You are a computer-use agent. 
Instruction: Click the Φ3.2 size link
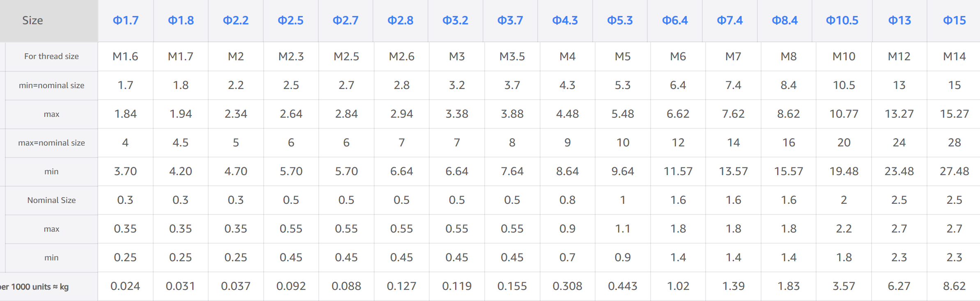click(x=455, y=21)
